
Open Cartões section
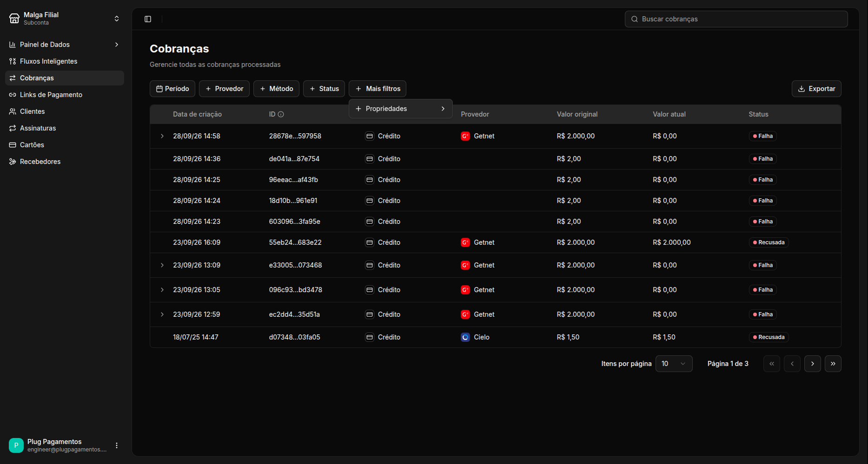point(65,145)
